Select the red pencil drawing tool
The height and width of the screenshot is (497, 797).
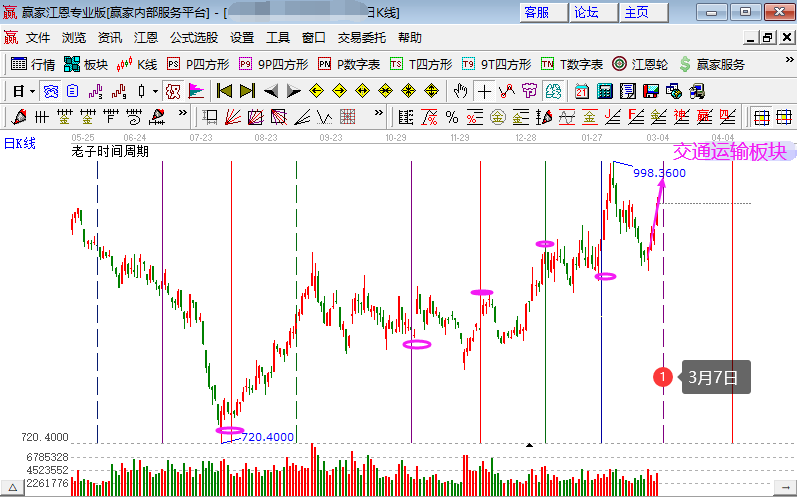pyautogui.click(x=19, y=117)
